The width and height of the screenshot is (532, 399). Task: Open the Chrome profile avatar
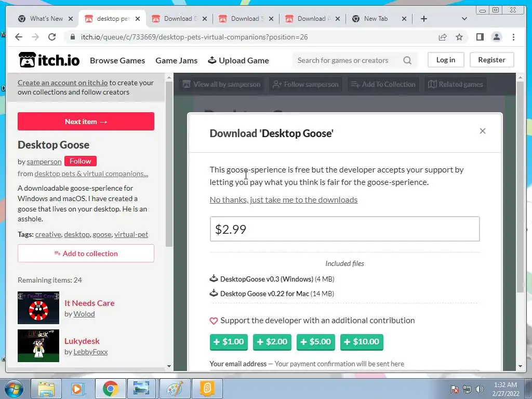pyautogui.click(x=496, y=37)
